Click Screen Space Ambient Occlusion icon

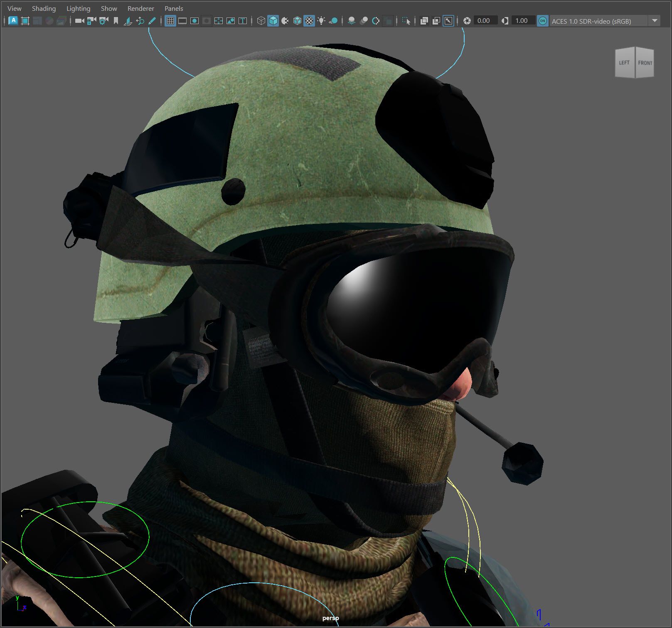pyautogui.click(x=352, y=20)
